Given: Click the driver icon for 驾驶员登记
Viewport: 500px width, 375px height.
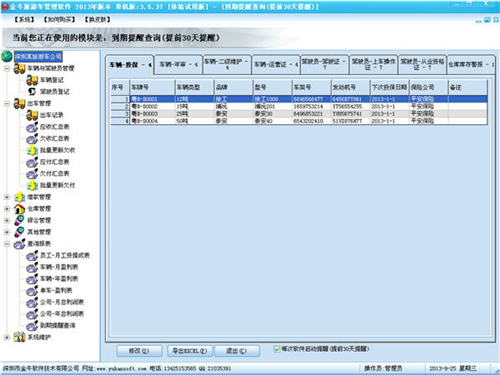Looking at the screenshot, I should click(32, 91).
